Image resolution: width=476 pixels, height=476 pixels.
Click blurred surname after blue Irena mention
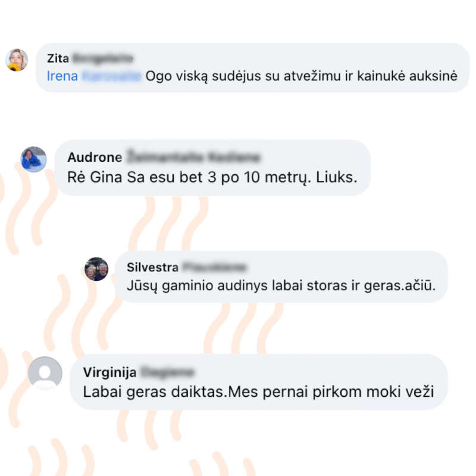pos(111,76)
